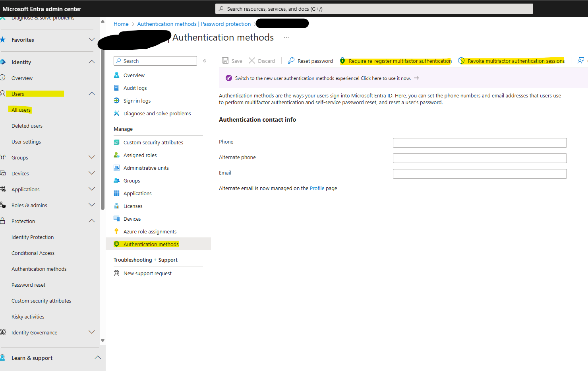The height and width of the screenshot is (371, 588).
Task: Expand the Groups section in left nav
Action: click(92, 157)
